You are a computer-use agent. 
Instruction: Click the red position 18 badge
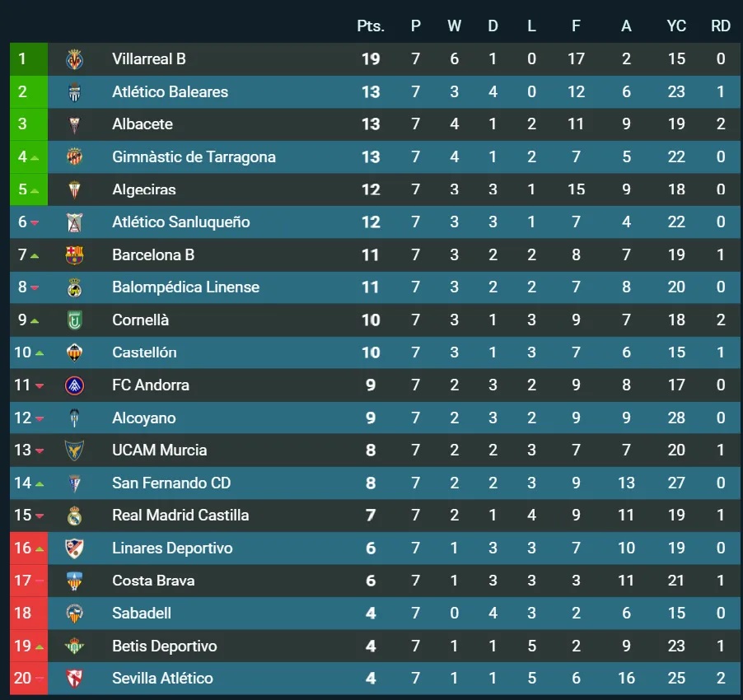pyautogui.click(x=23, y=614)
